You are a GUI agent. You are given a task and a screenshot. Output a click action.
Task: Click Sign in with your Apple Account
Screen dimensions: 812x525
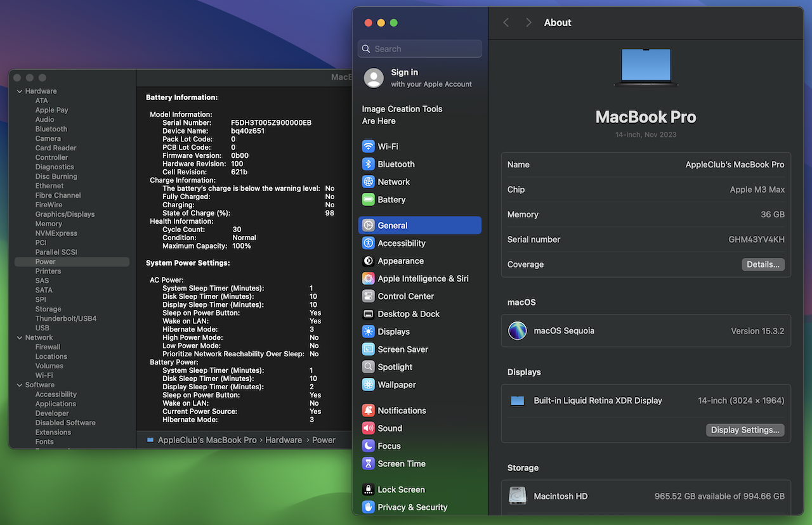[420, 78]
